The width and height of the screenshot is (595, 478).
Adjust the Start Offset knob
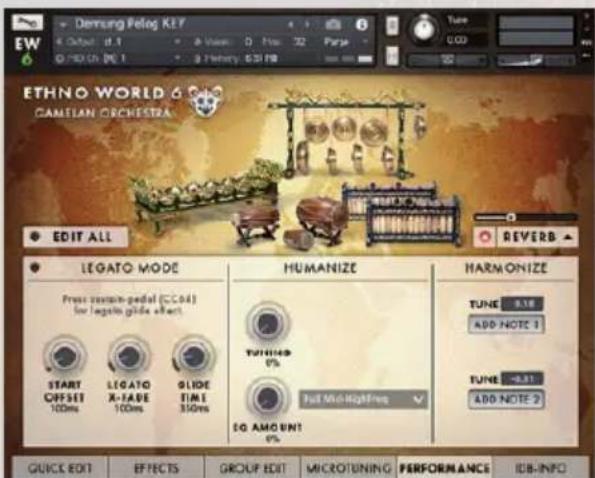(x=65, y=357)
